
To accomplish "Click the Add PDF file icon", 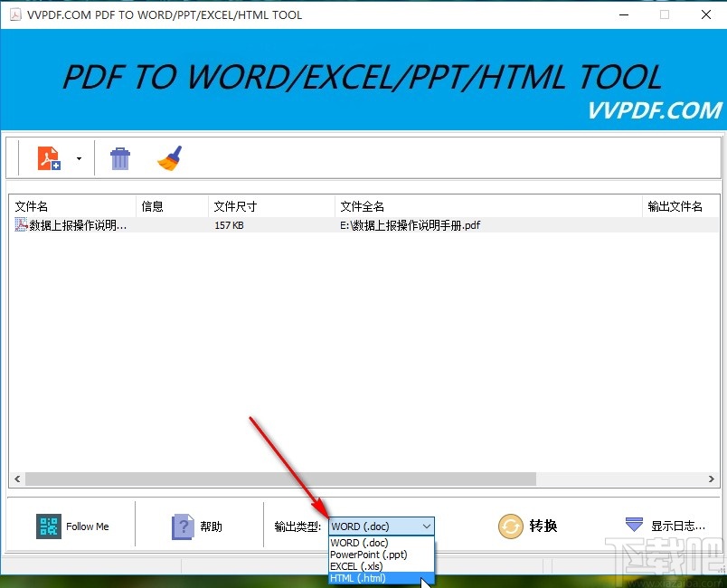I will pos(49,156).
